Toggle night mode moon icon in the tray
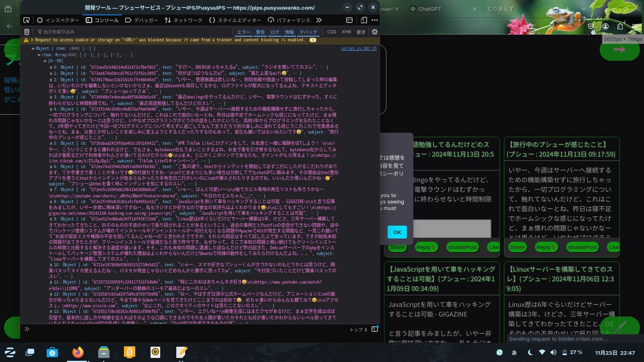The image size is (644, 362). coord(530,352)
